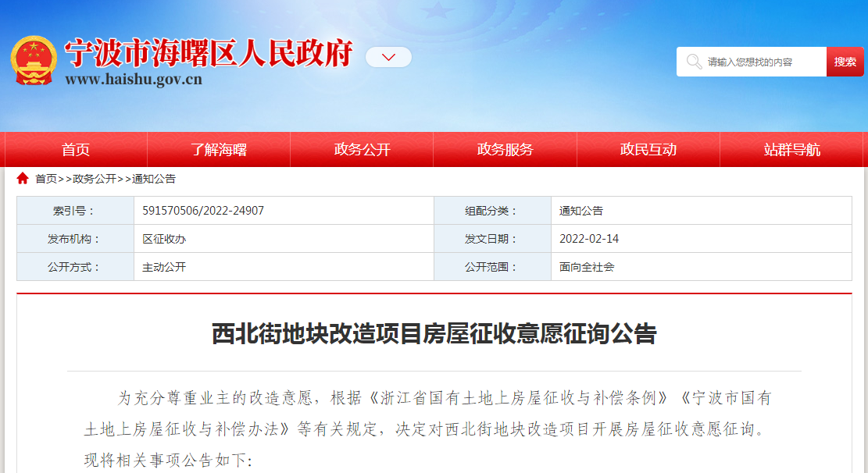Go to 政务服务 in the navigation bar
Image resolution: width=868 pixels, height=473 pixels.
tap(505, 150)
